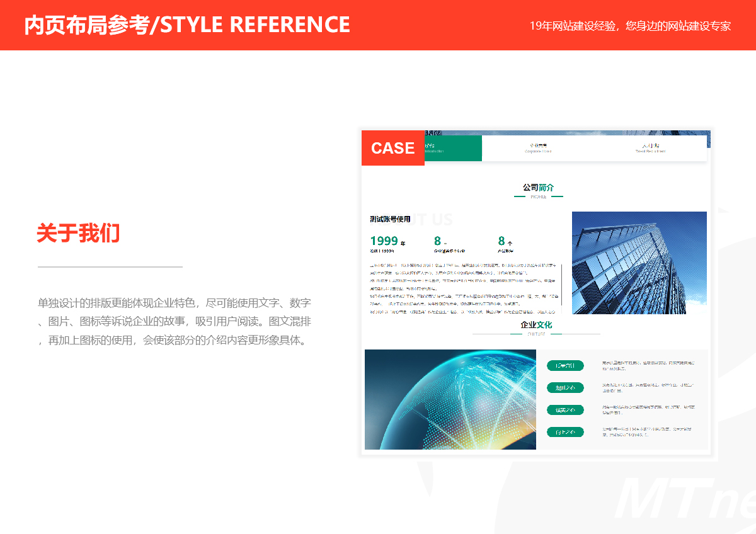
Task: Click the topmost green pill in culture list
Action: click(x=565, y=366)
